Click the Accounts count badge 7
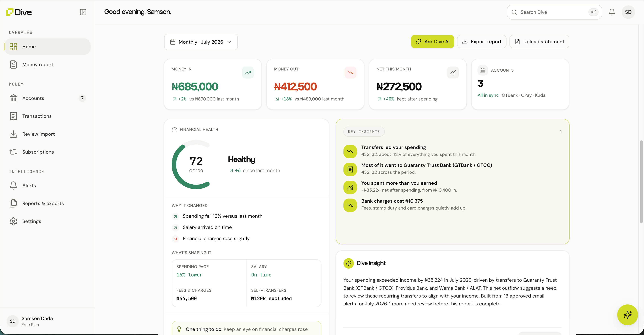Viewport: 644px width, 335px height. pyautogui.click(x=82, y=98)
